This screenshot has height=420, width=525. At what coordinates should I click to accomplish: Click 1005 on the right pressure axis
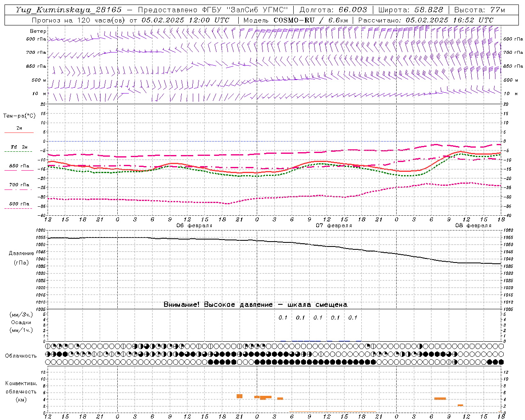[x=508, y=309]
